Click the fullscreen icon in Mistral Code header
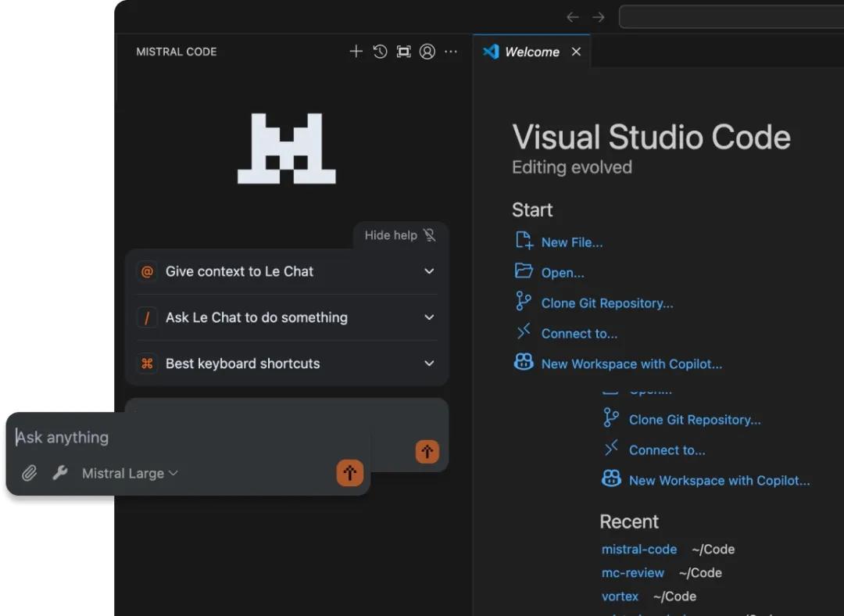The image size is (844, 616). (x=404, y=52)
